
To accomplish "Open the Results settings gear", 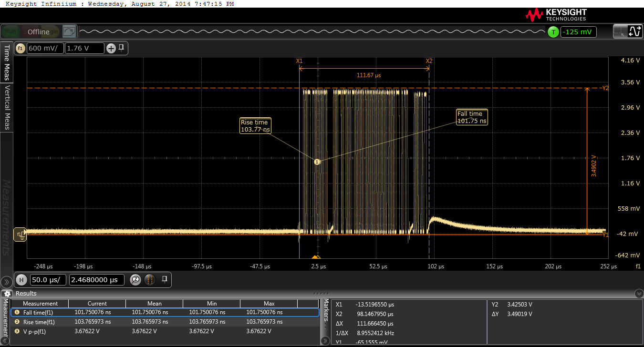I will (7, 293).
